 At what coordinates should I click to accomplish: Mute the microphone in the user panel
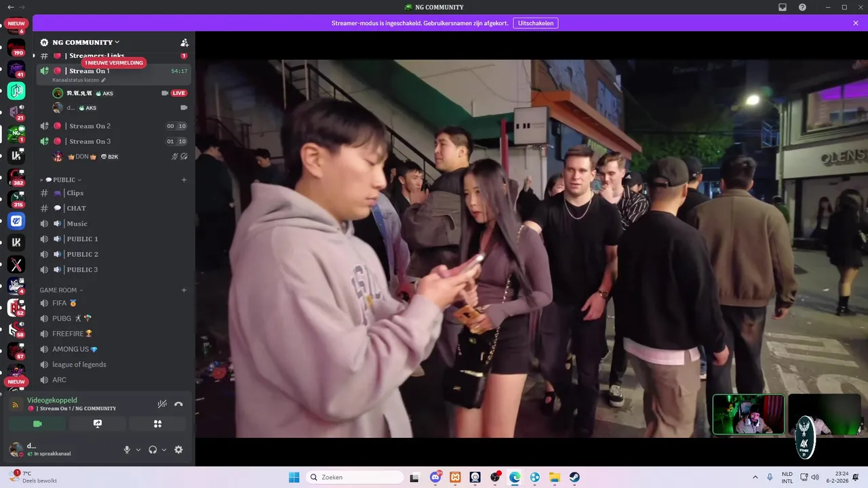pyautogui.click(x=127, y=449)
